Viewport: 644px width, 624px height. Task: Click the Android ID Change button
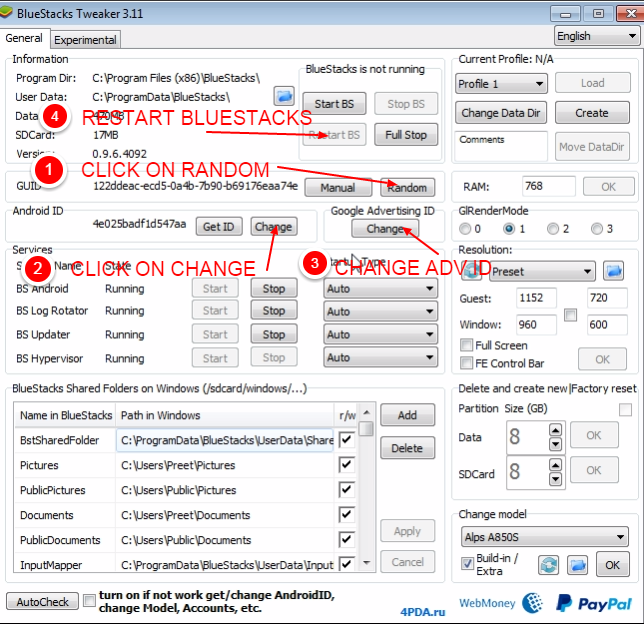click(x=274, y=226)
